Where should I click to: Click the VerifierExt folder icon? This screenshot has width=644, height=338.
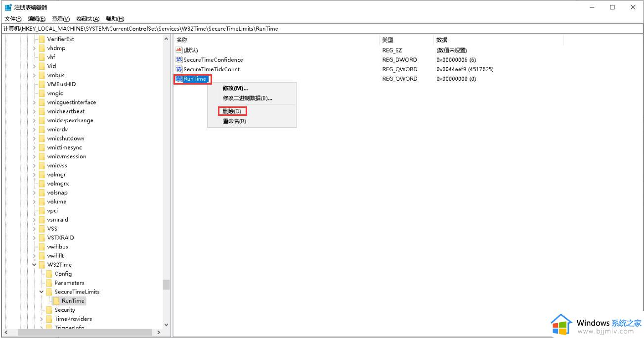pos(42,39)
